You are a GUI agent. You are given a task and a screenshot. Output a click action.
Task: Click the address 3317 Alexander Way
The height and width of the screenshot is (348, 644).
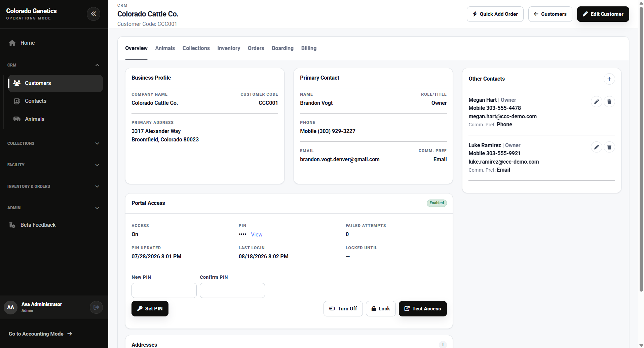[x=156, y=131]
